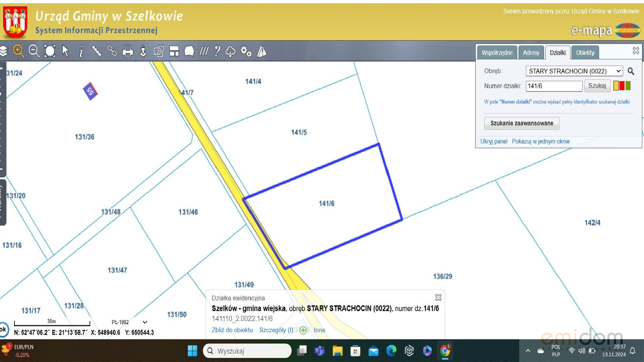The height and width of the screenshot is (362, 644).
Task: Click parcel label 141/6 on the map
Action: pyautogui.click(x=326, y=204)
